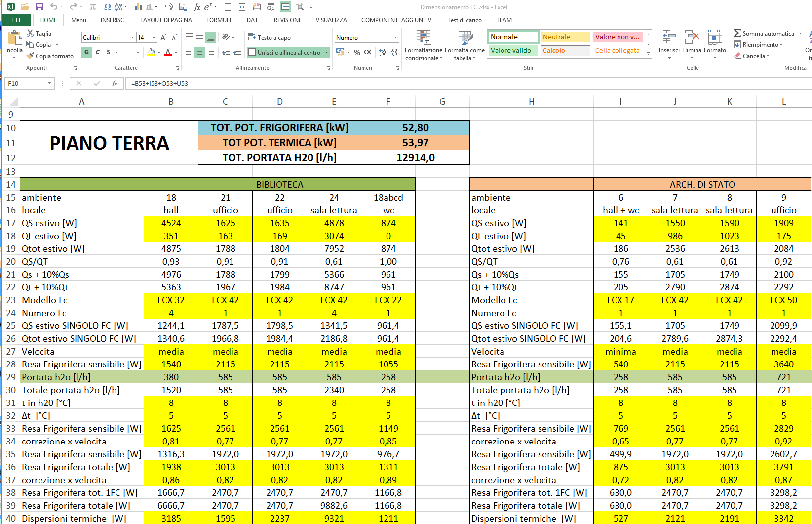812x524 pixels.
Task: Toggle Unisci e allinea al centro
Action: click(x=285, y=52)
